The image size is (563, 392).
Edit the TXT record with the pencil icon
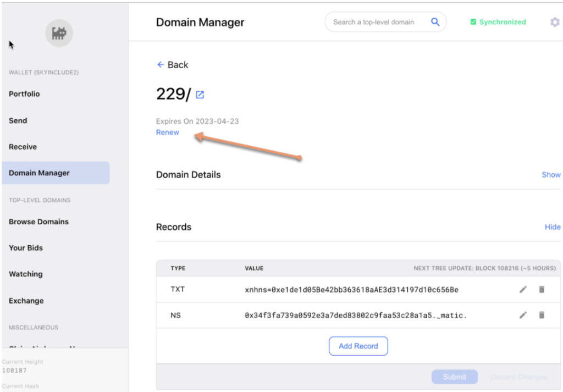[x=523, y=289]
